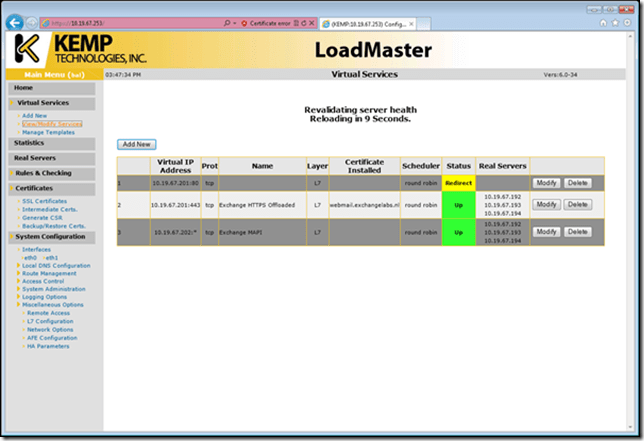Expand the Route Management tree item

(x=50, y=273)
